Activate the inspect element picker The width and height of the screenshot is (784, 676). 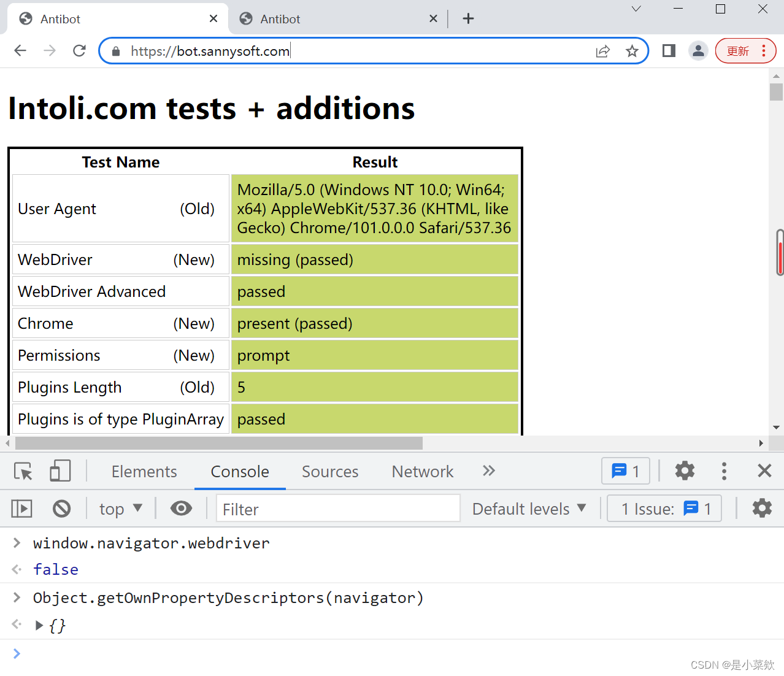[x=23, y=471]
